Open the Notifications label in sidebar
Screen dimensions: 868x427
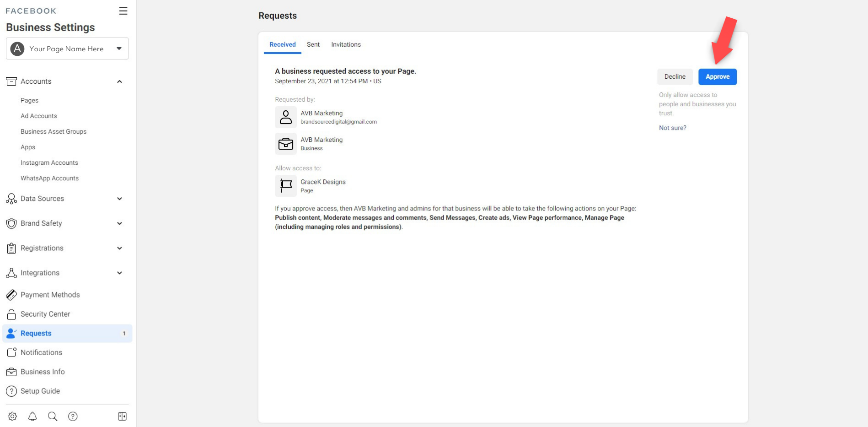41,352
